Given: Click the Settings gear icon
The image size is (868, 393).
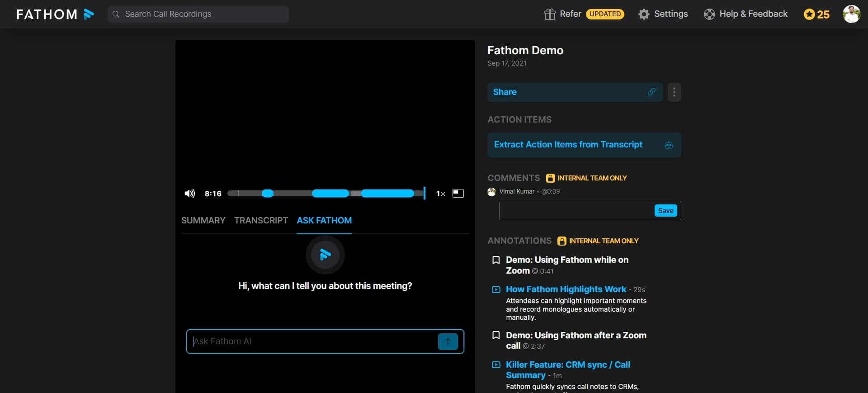Looking at the screenshot, I should point(644,14).
